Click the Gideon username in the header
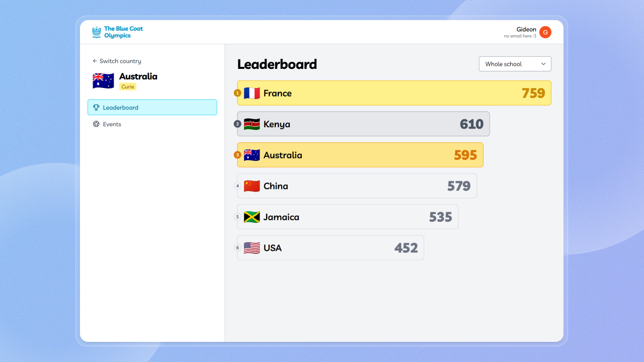This screenshot has height=362, width=644. click(x=526, y=29)
